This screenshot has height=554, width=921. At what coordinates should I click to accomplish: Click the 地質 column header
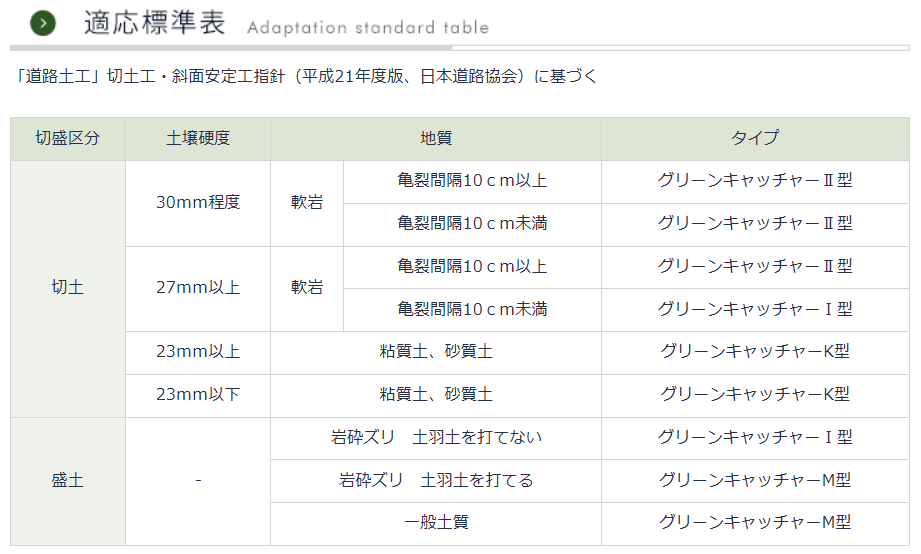click(x=436, y=139)
